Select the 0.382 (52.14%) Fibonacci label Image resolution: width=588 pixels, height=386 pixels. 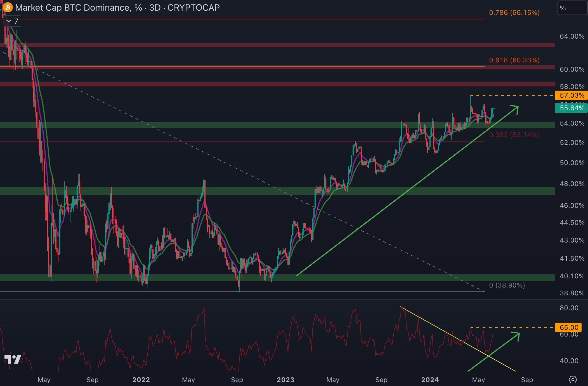click(514, 135)
